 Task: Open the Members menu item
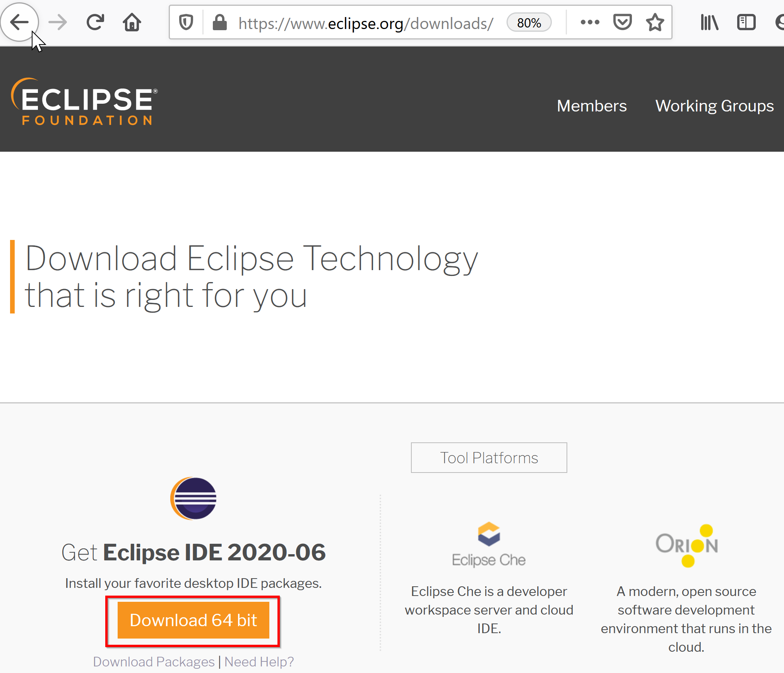pyautogui.click(x=592, y=106)
